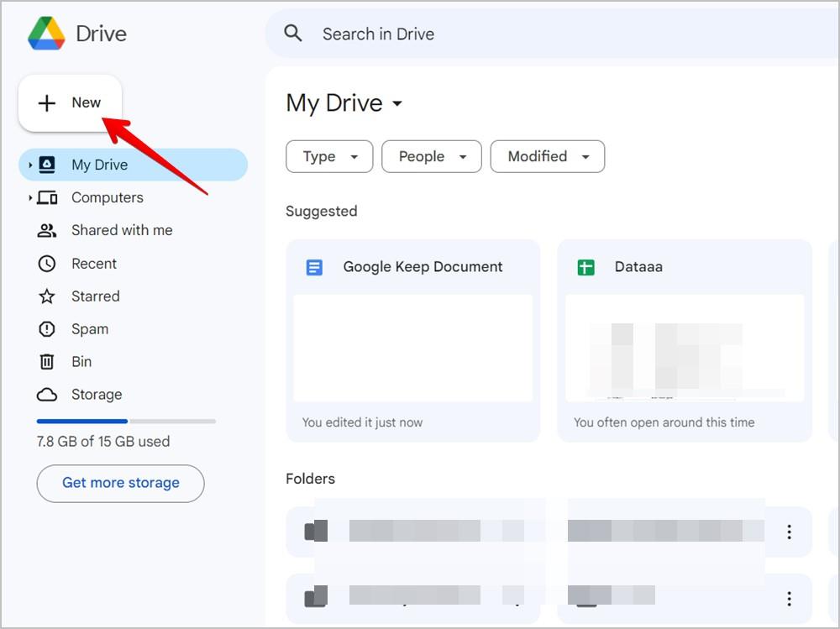This screenshot has height=629, width=840.
Task: Open the Dataaa spreadsheet preview thumbnail
Action: click(x=685, y=349)
